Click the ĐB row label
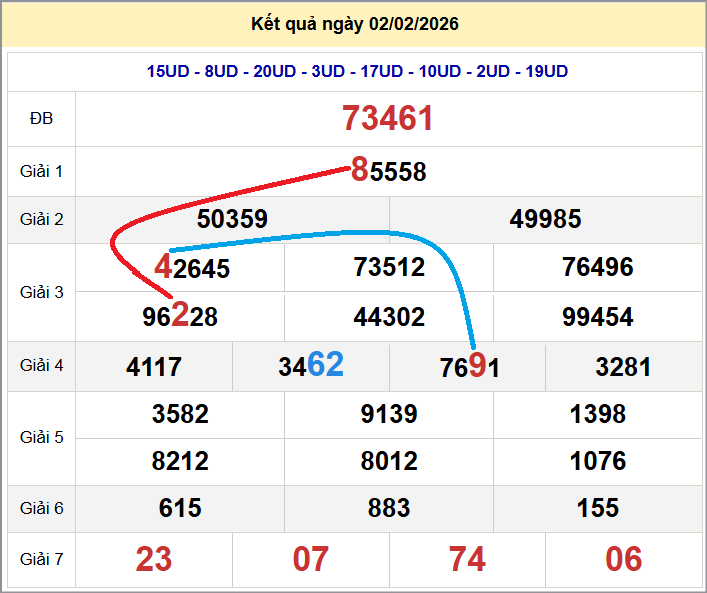 point(41,119)
